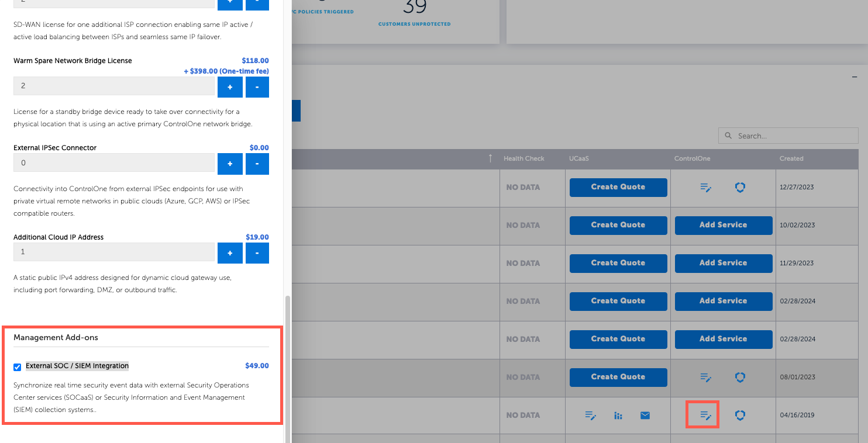Decrease External IPSec Connector quantity
The height and width of the screenshot is (443, 868).
click(257, 164)
